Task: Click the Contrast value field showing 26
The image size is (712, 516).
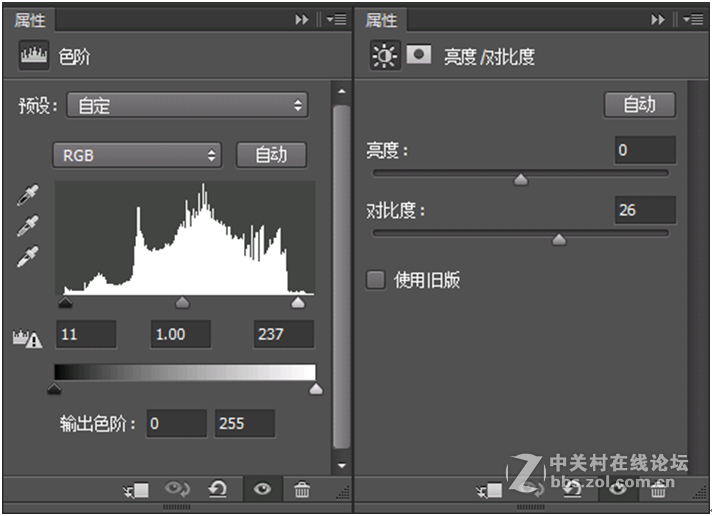Action: tap(645, 210)
